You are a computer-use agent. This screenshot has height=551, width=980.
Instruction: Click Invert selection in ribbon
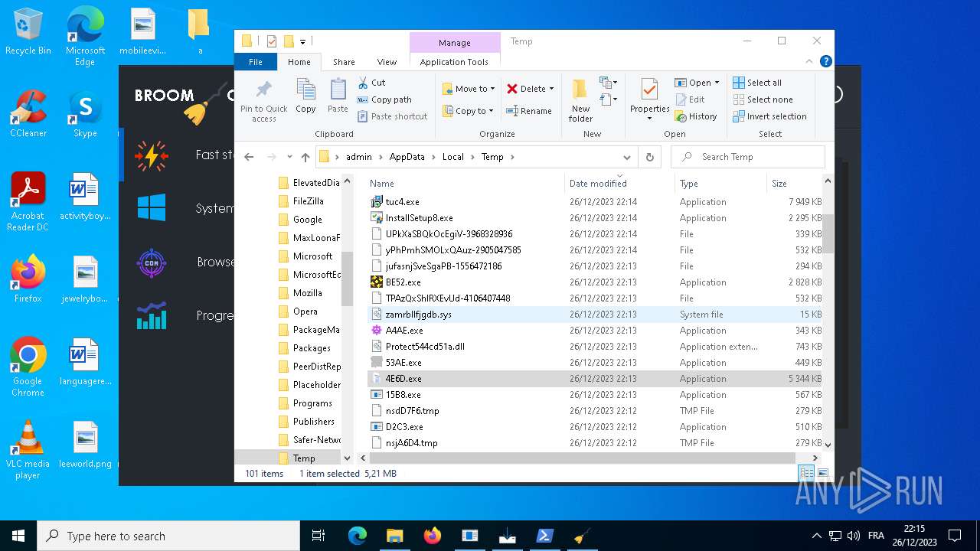(x=769, y=116)
